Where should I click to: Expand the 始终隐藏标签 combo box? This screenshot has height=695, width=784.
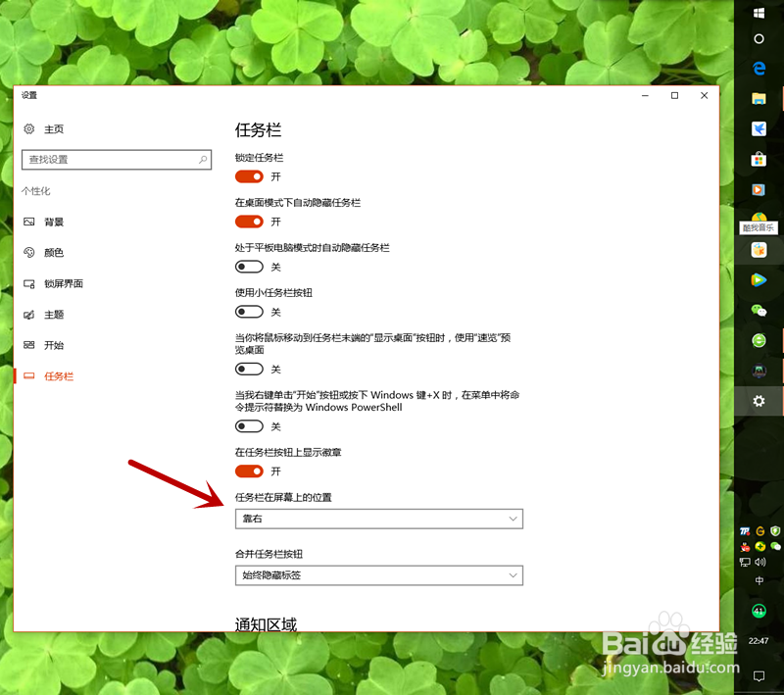coord(378,575)
